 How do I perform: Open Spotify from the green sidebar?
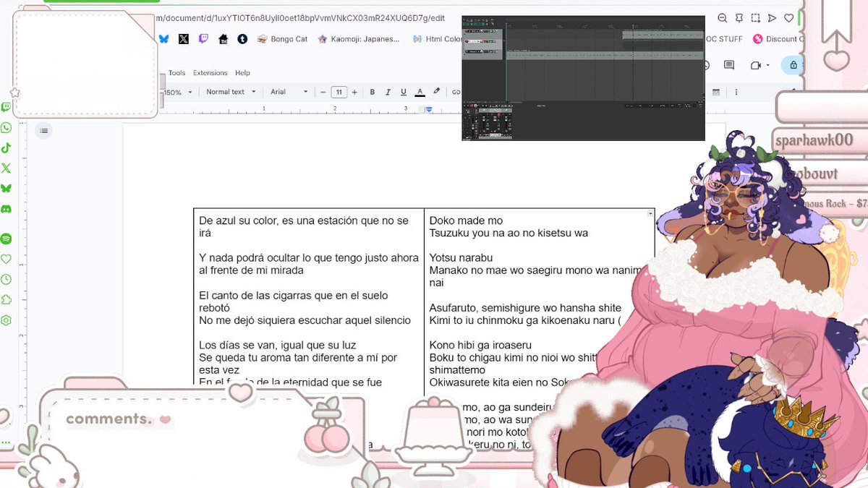[x=6, y=237]
